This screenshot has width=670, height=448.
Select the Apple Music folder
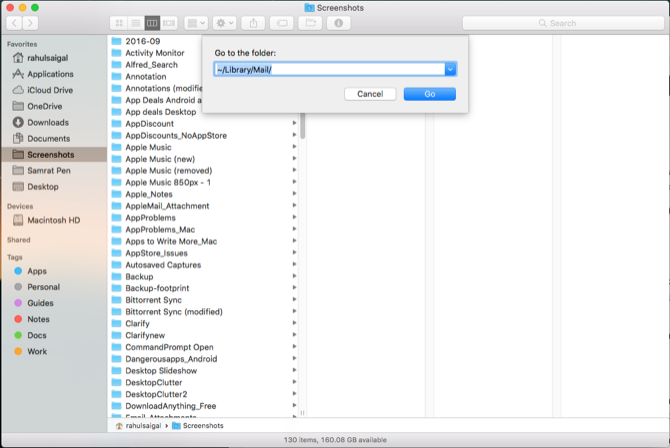[148, 147]
